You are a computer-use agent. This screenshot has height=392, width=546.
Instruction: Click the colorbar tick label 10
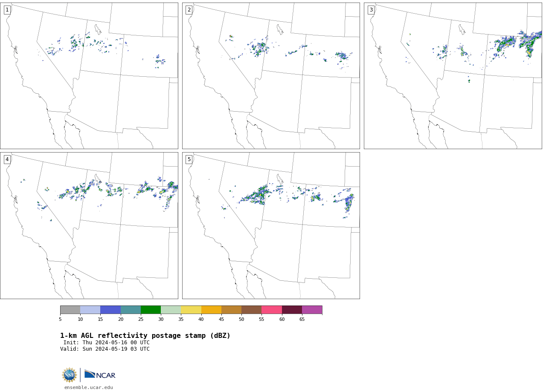click(x=80, y=319)
